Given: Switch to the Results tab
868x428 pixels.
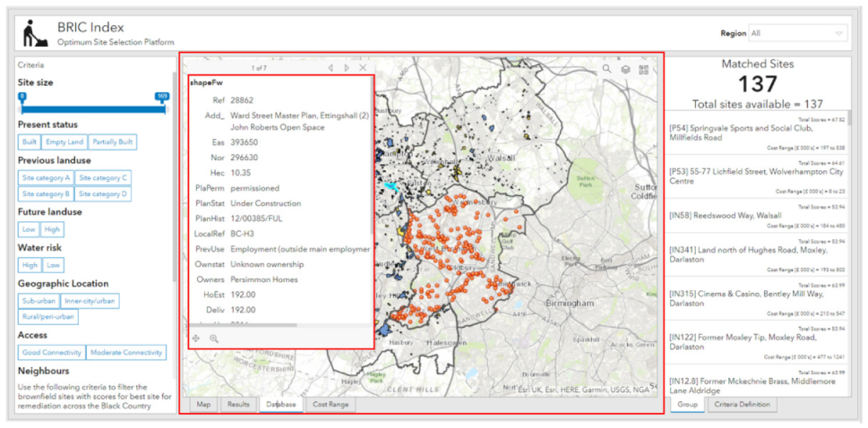Looking at the screenshot, I should [238, 405].
